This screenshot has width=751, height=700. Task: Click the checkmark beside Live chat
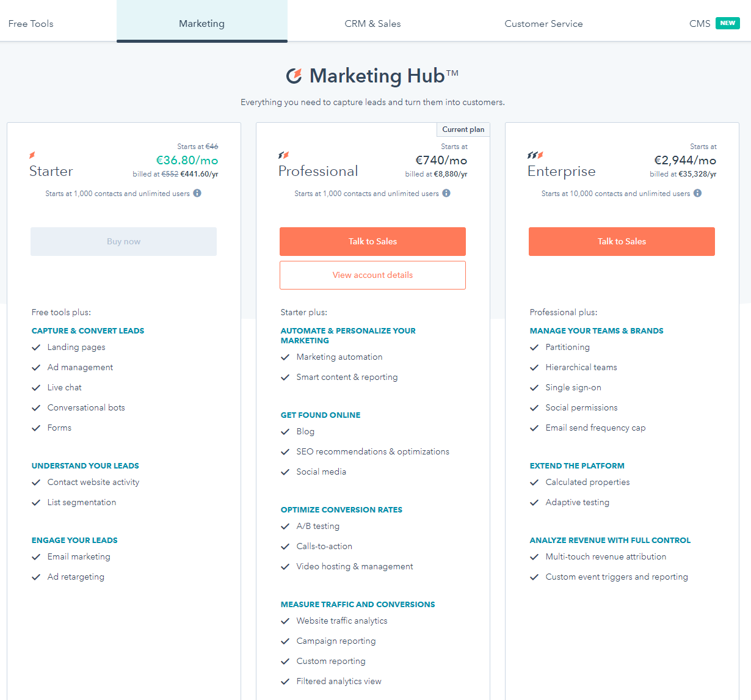click(36, 387)
